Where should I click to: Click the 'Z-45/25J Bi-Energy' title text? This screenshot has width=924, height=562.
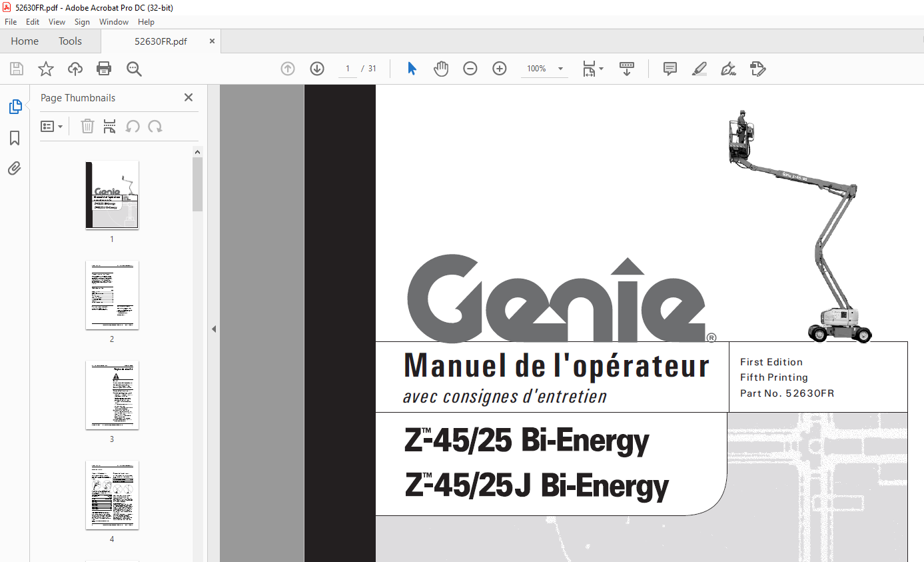tap(537, 485)
